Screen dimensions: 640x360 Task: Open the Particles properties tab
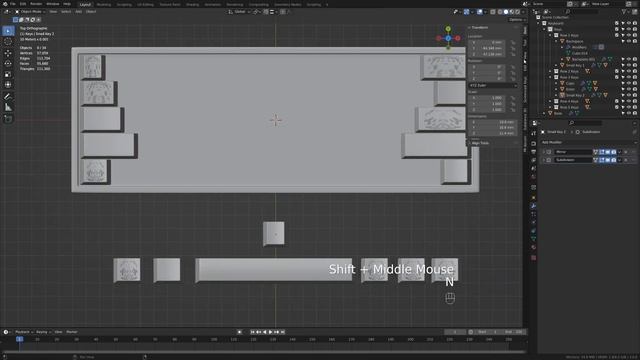coord(533,214)
